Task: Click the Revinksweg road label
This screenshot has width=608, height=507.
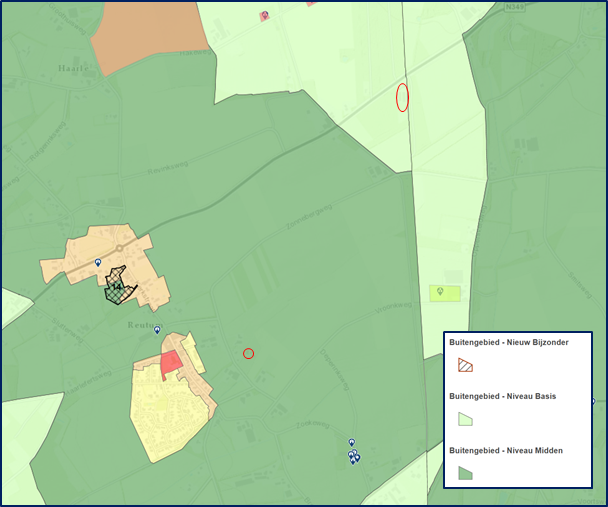Action: click(x=168, y=167)
